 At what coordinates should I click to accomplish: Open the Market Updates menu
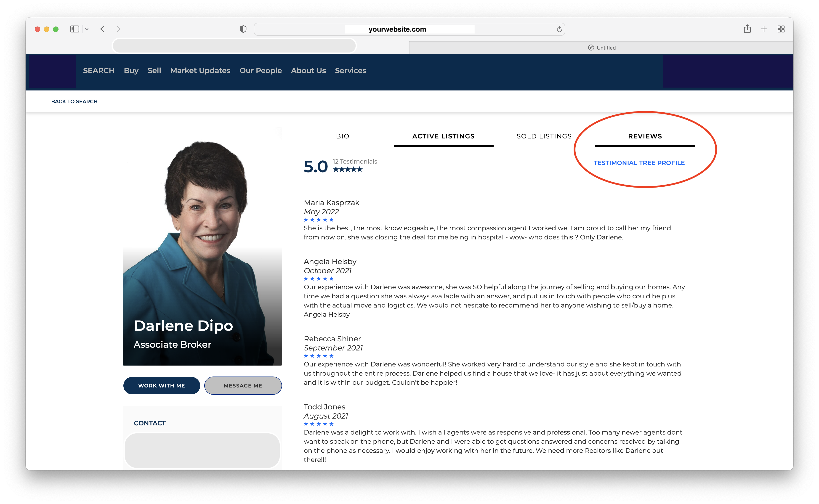(200, 70)
